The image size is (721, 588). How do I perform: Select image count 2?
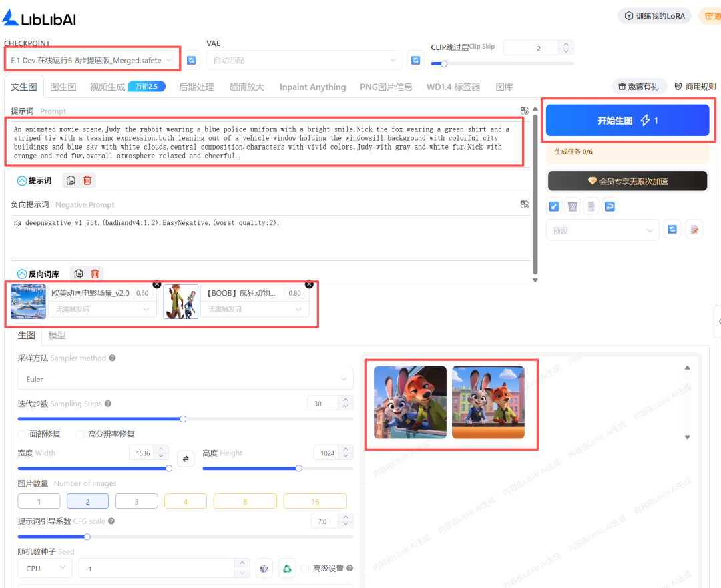tap(88, 501)
